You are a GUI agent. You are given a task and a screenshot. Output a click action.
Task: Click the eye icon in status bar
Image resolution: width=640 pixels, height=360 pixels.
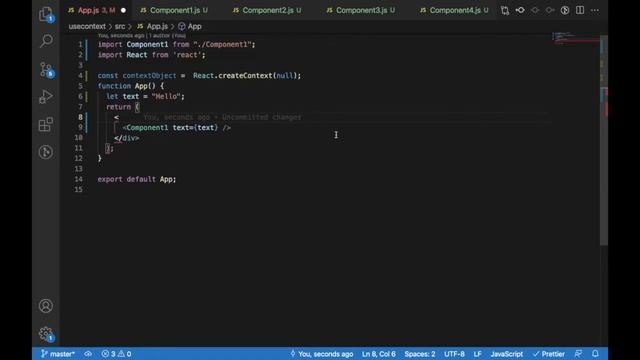88,354
